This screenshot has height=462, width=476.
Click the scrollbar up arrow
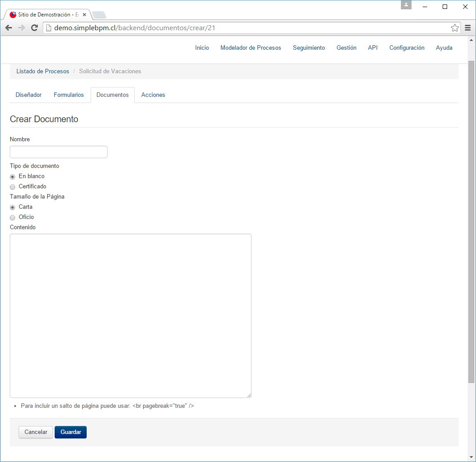pos(471,40)
